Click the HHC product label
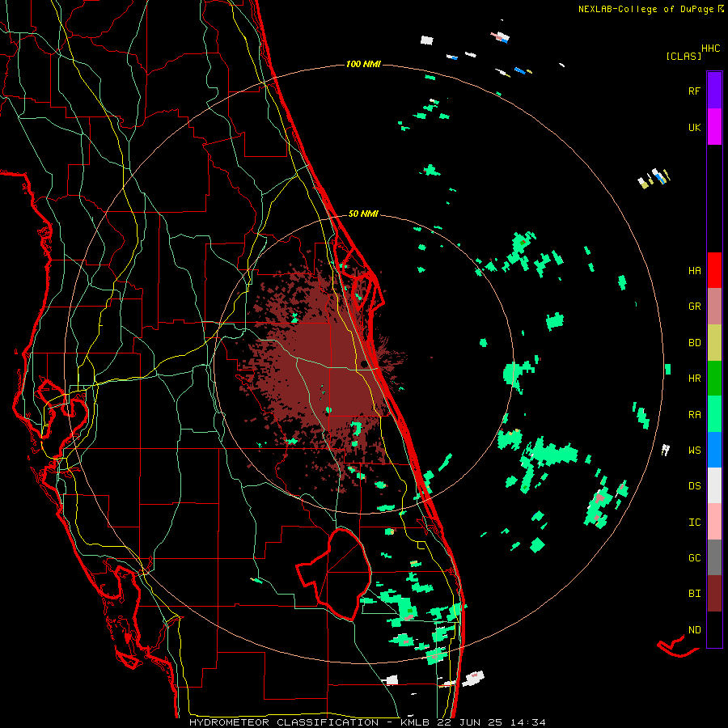 point(710,49)
